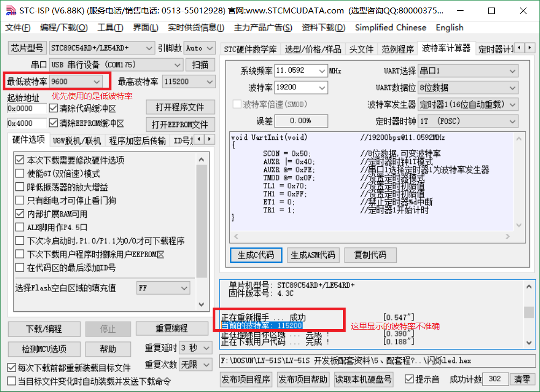Open the 界面(L) menu
540x392 pixels.
[x=146, y=27]
